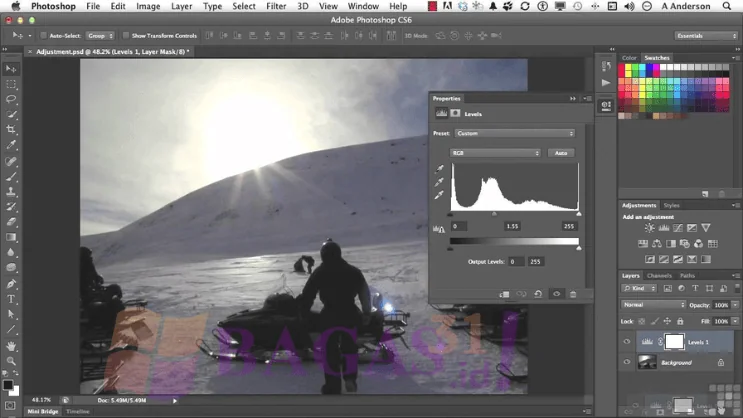Toggle visibility of the Levels 1 layer
Viewport: 743px width, 418px height.
(627, 341)
